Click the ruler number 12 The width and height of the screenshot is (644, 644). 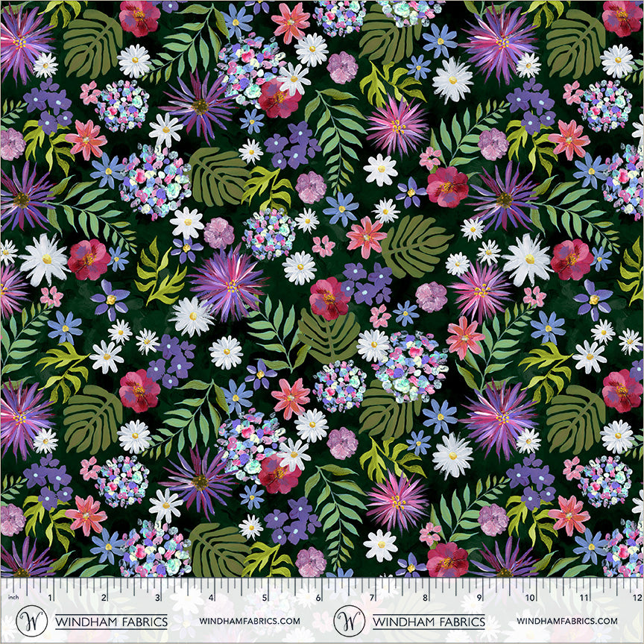(x=637, y=597)
